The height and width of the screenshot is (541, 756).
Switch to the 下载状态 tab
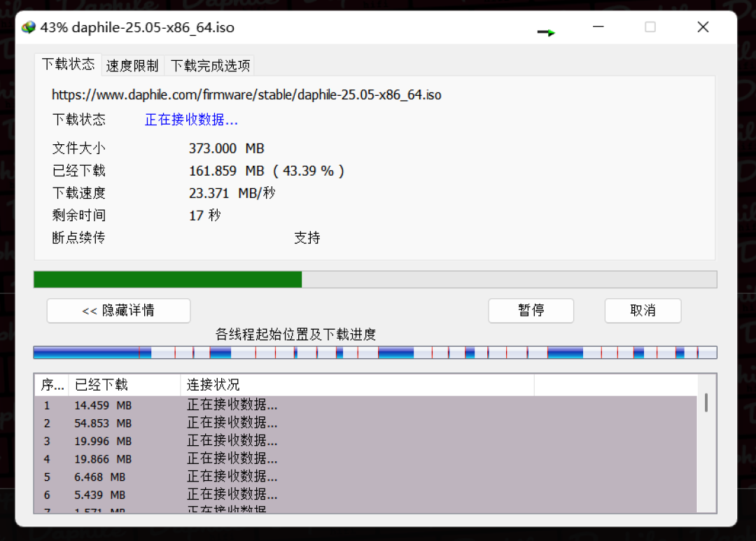tap(68, 64)
